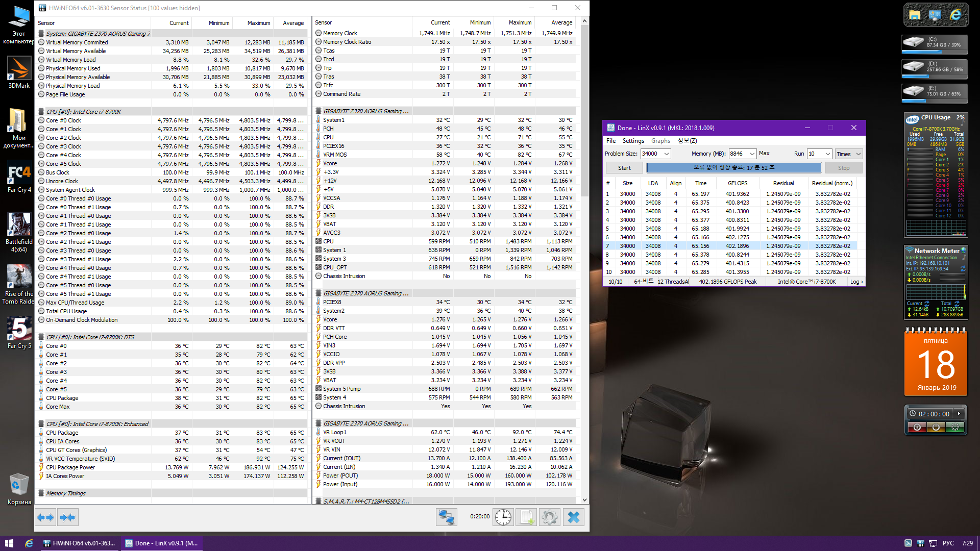Open HWiNFO sensor settings gear icon
This screenshot has width=980, height=551.
click(x=550, y=517)
